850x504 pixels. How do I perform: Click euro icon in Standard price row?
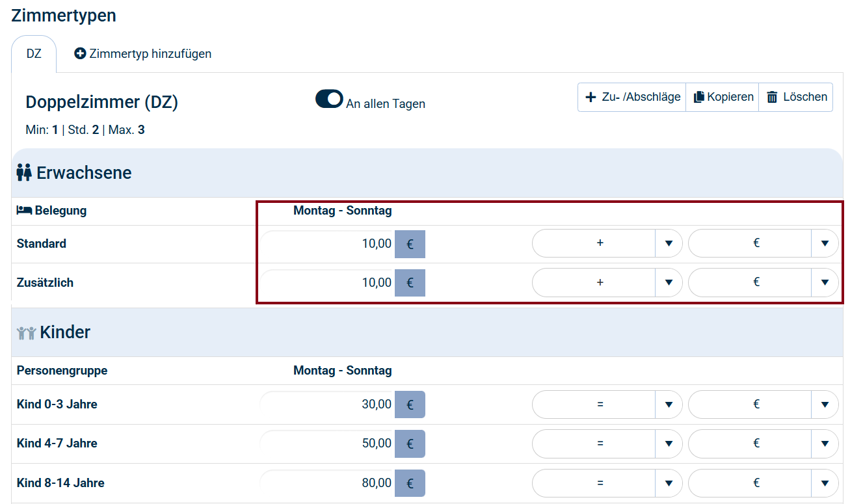pos(410,245)
